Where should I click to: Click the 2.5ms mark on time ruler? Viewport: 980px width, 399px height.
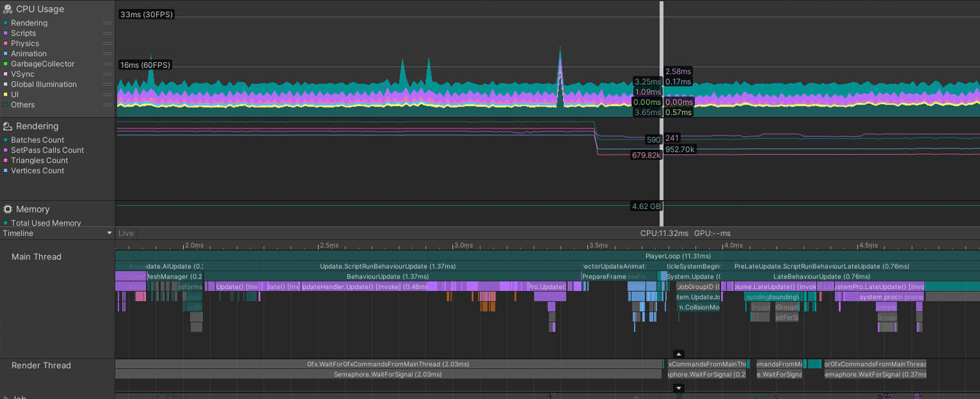329,245
